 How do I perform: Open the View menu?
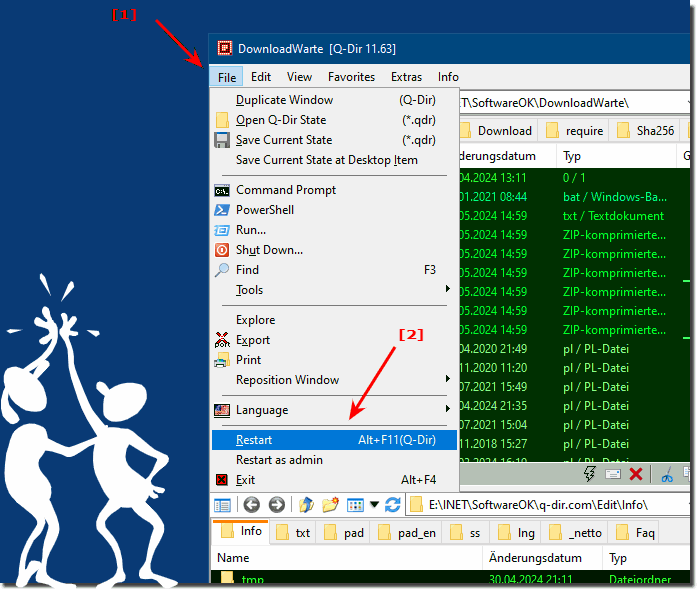[299, 77]
